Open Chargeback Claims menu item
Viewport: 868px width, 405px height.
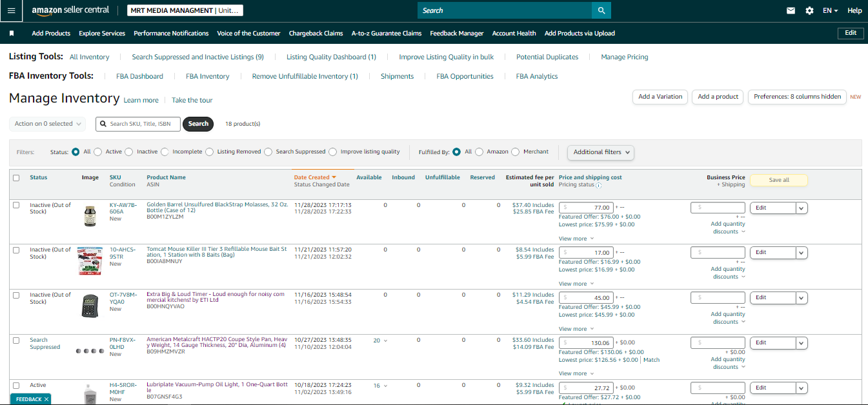coord(316,33)
